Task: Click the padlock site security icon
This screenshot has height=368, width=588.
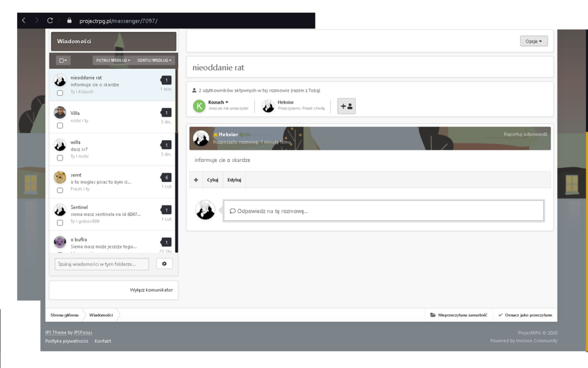Action: tap(69, 20)
